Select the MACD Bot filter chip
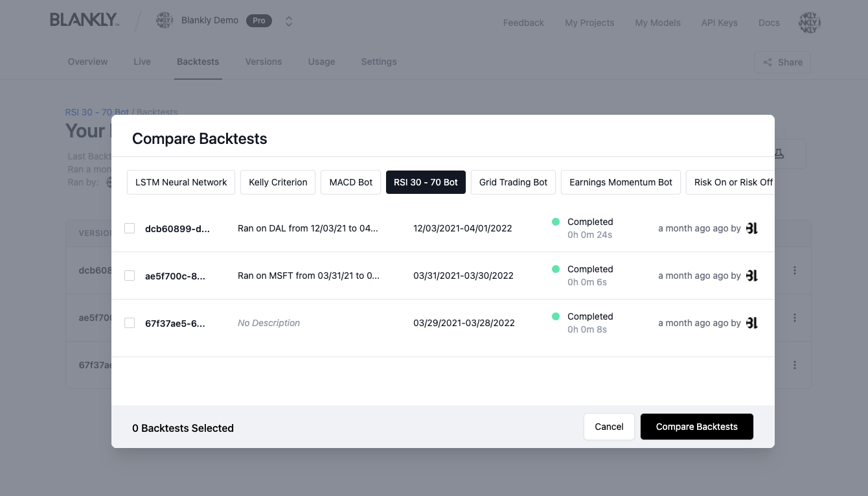 [350, 182]
